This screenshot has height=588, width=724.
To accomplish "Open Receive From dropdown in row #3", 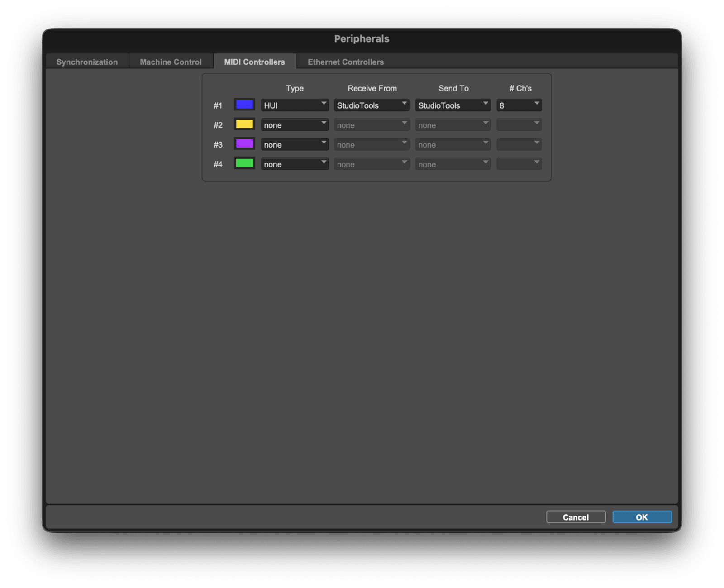I will click(372, 144).
